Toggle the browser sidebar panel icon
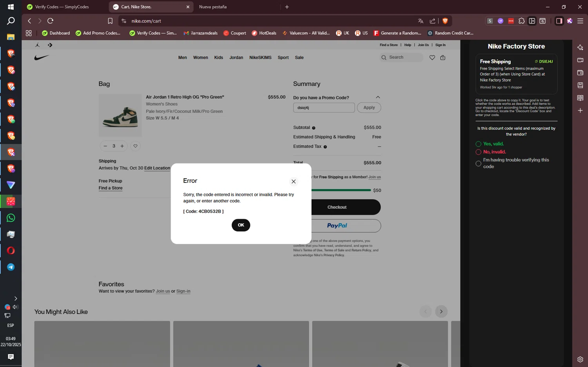This screenshot has width=588, height=367. 559,21
